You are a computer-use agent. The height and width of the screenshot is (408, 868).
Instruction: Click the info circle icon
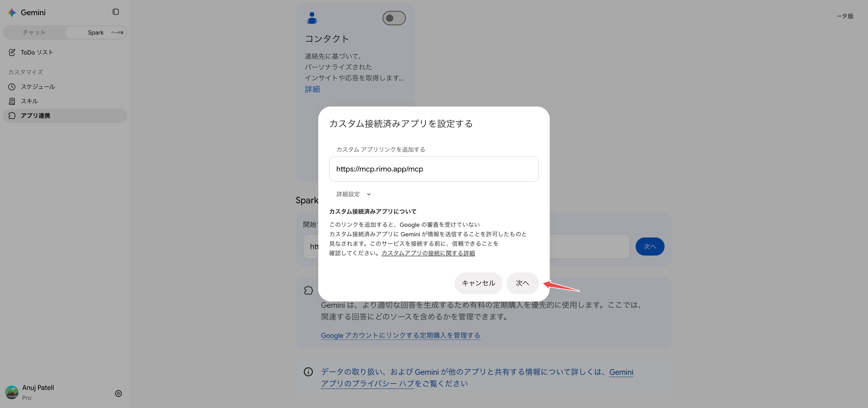[308, 372]
